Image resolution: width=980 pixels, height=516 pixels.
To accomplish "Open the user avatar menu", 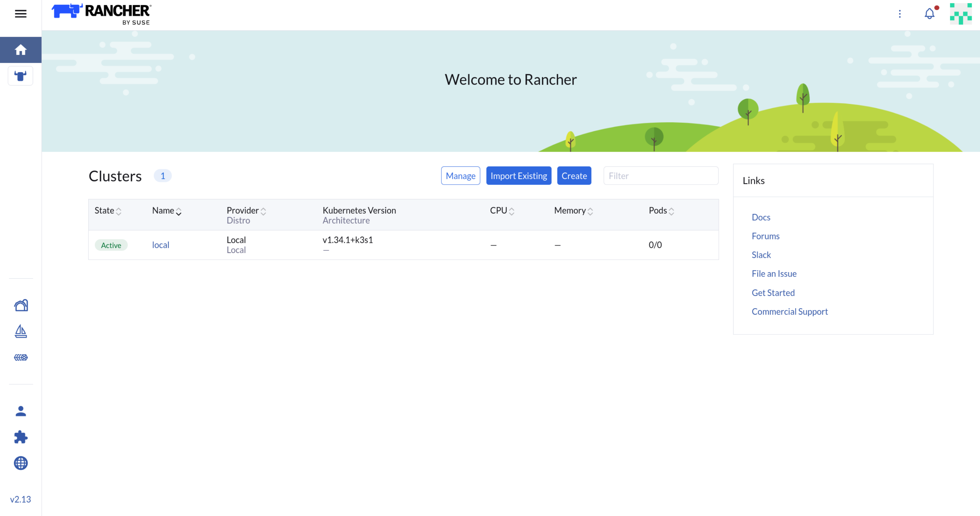I will click(x=960, y=14).
